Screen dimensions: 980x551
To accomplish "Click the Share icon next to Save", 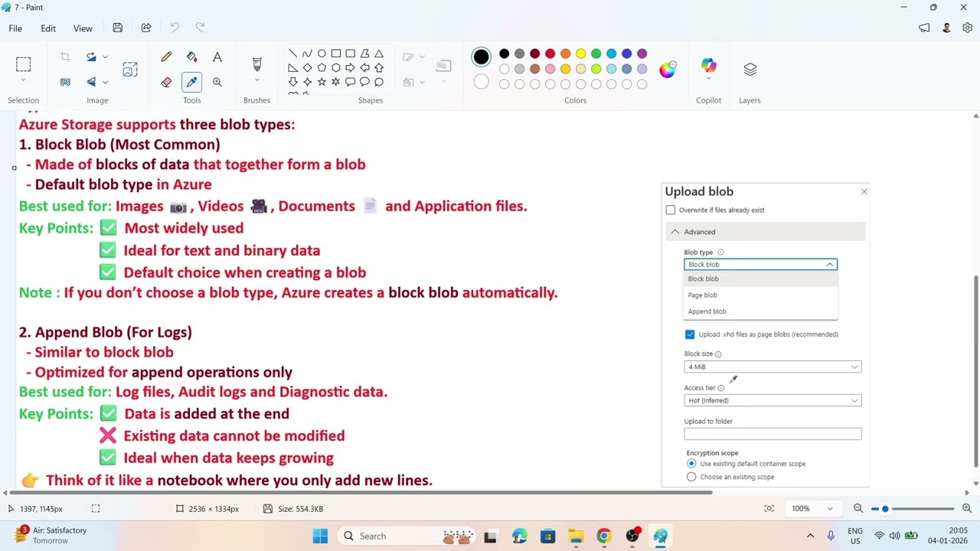I will tap(146, 28).
